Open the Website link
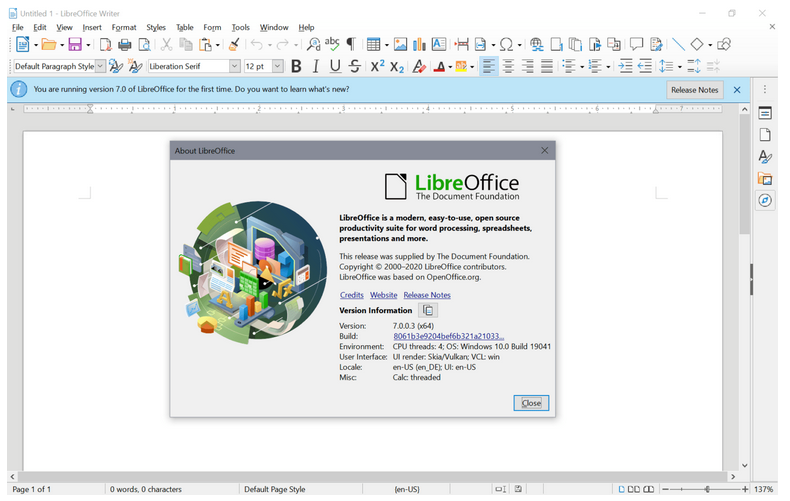The height and width of the screenshot is (501, 790). pyautogui.click(x=383, y=295)
